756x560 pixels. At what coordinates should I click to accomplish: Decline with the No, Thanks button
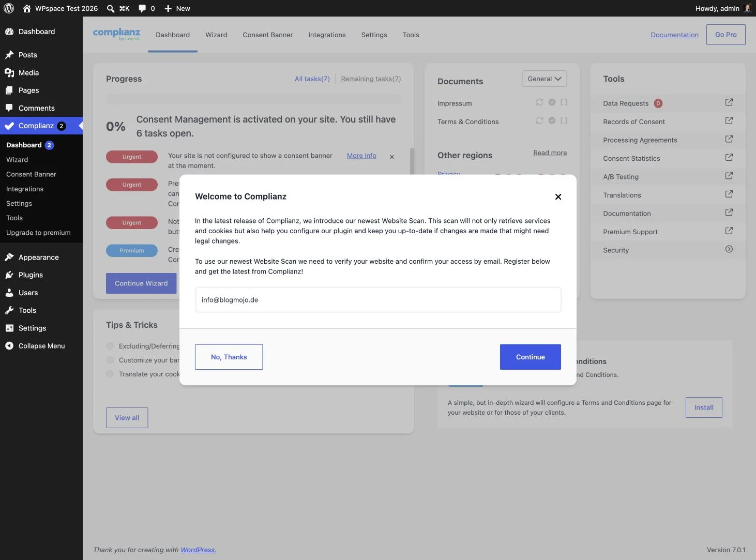click(x=229, y=357)
